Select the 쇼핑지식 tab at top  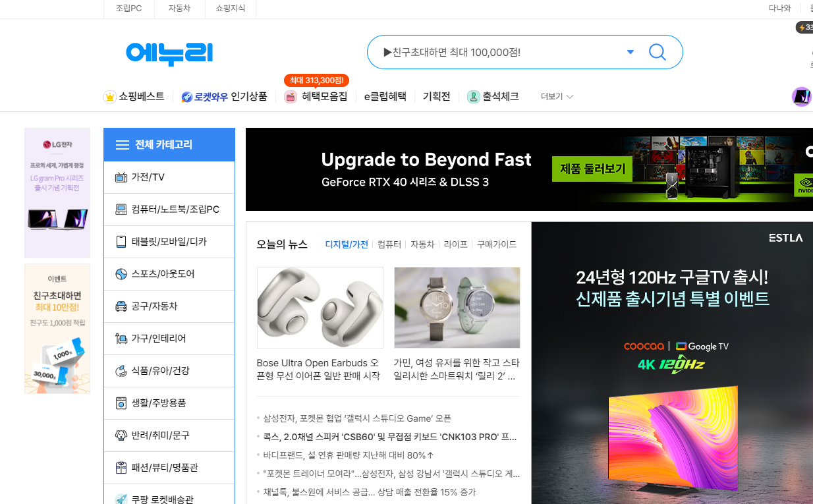(230, 9)
